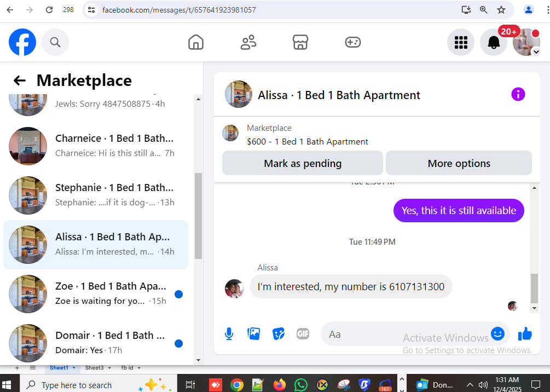The height and width of the screenshot is (392, 550).
Task: Click the Mark as pending button
Action: coord(302,163)
